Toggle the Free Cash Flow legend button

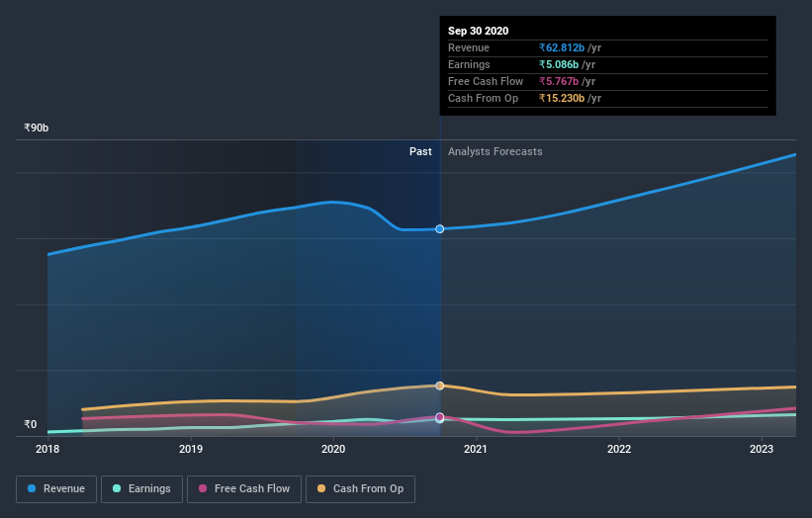click(x=244, y=489)
